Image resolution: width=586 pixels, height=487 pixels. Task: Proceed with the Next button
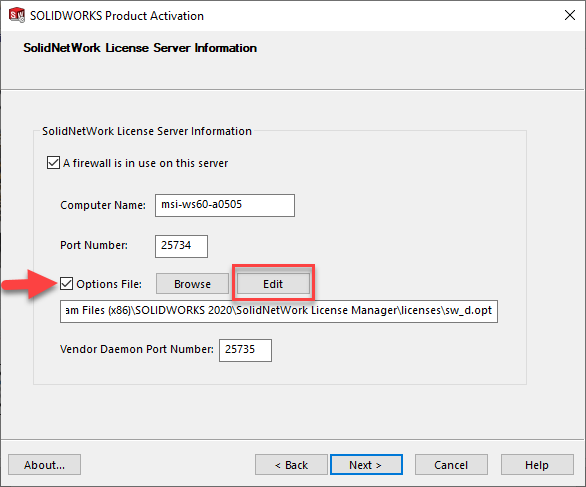tap(366, 465)
